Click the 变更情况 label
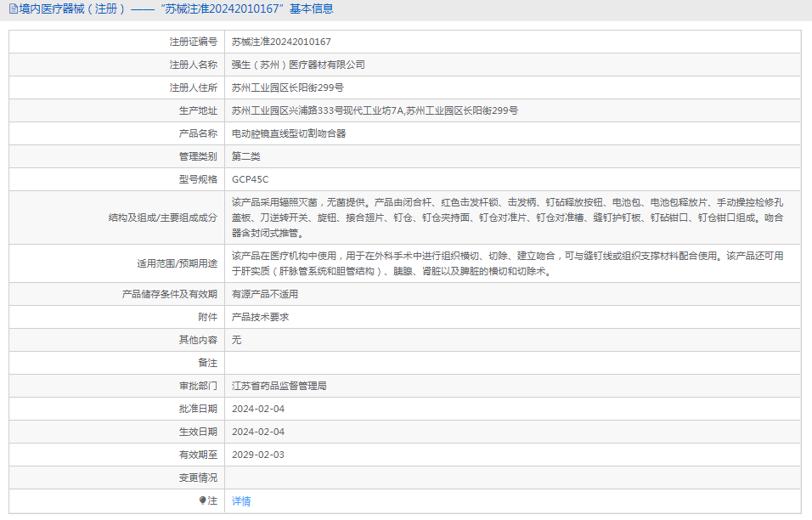The width and height of the screenshot is (812, 520). (x=198, y=478)
